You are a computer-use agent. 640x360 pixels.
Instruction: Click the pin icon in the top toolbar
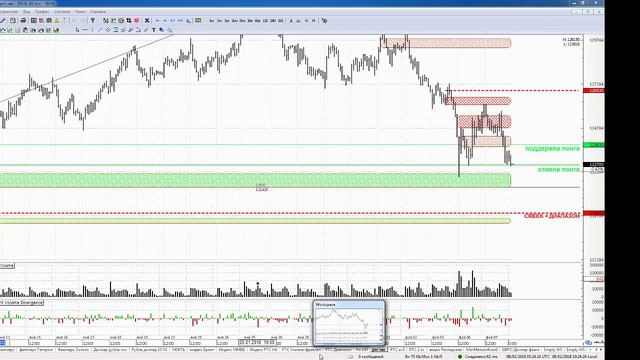[x=93, y=20]
